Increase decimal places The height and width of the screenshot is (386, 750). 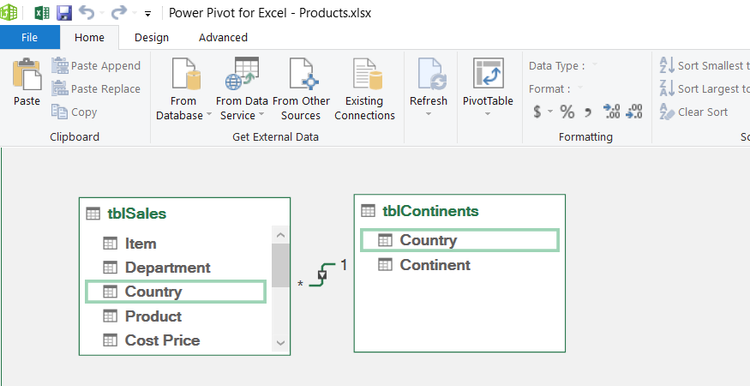click(612, 111)
